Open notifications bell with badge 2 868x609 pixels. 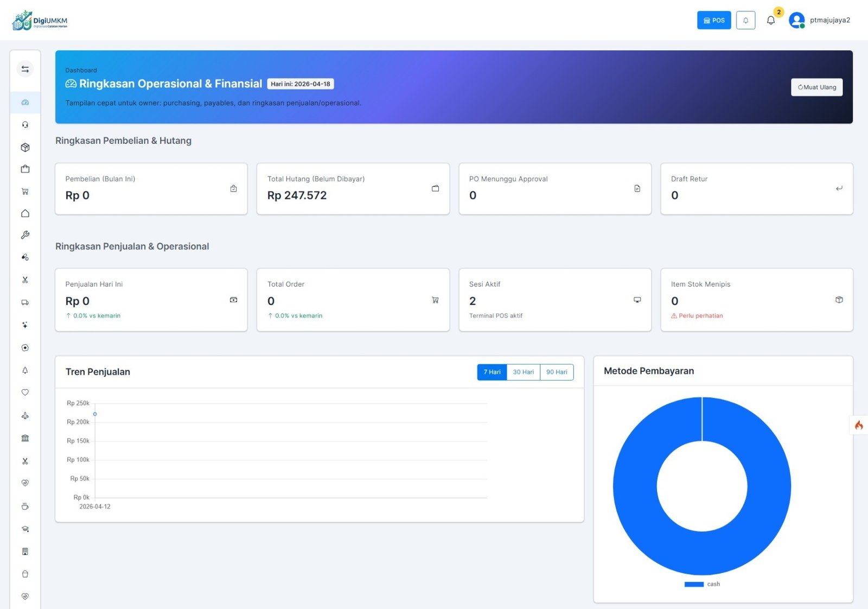[x=771, y=20]
